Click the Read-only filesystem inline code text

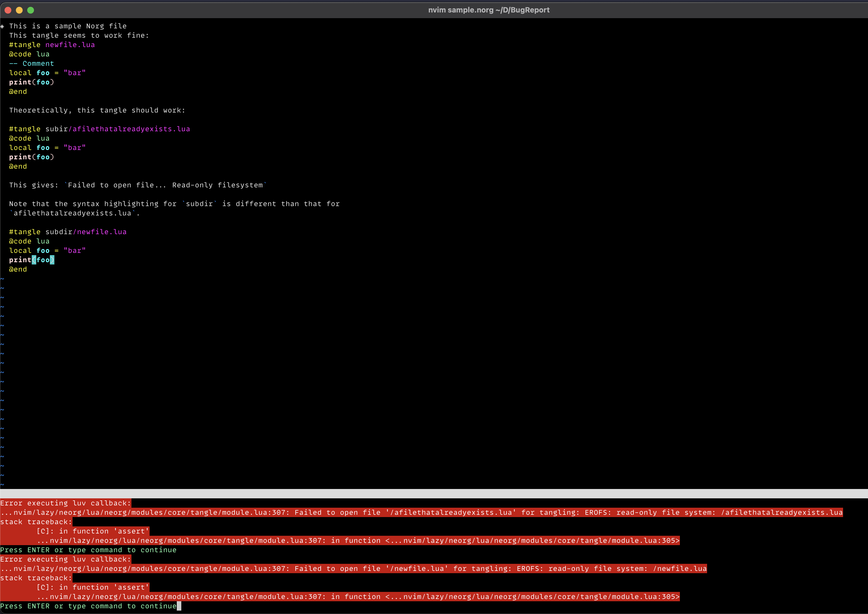218,185
